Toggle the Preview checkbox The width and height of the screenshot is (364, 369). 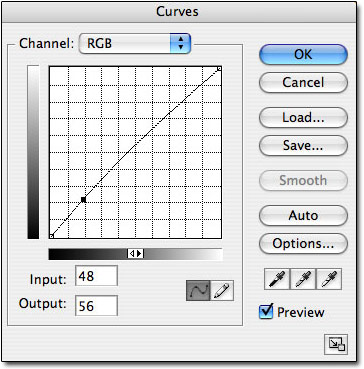[x=266, y=312]
